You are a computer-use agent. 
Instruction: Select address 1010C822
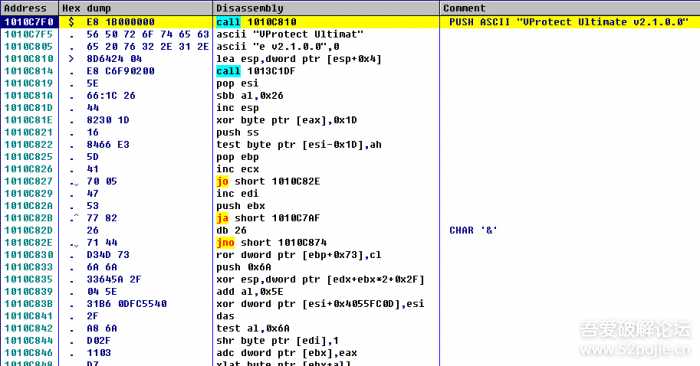tap(29, 145)
